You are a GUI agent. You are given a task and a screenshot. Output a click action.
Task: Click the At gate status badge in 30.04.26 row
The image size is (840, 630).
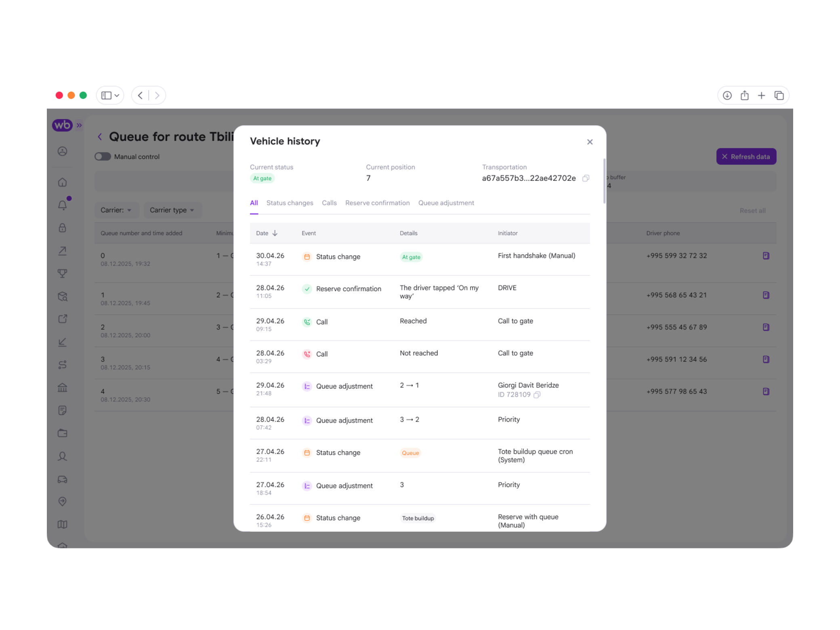click(x=411, y=257)
